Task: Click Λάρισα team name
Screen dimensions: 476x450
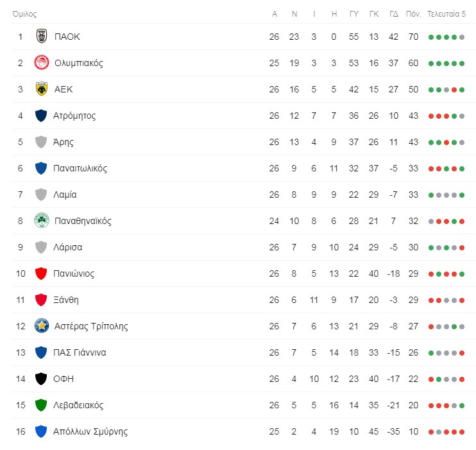Action: (x=68, y=247)
